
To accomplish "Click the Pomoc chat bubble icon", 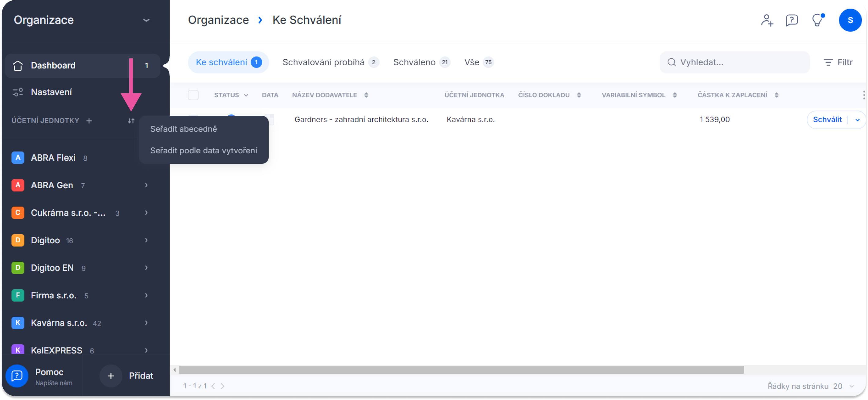I will 17,376.
